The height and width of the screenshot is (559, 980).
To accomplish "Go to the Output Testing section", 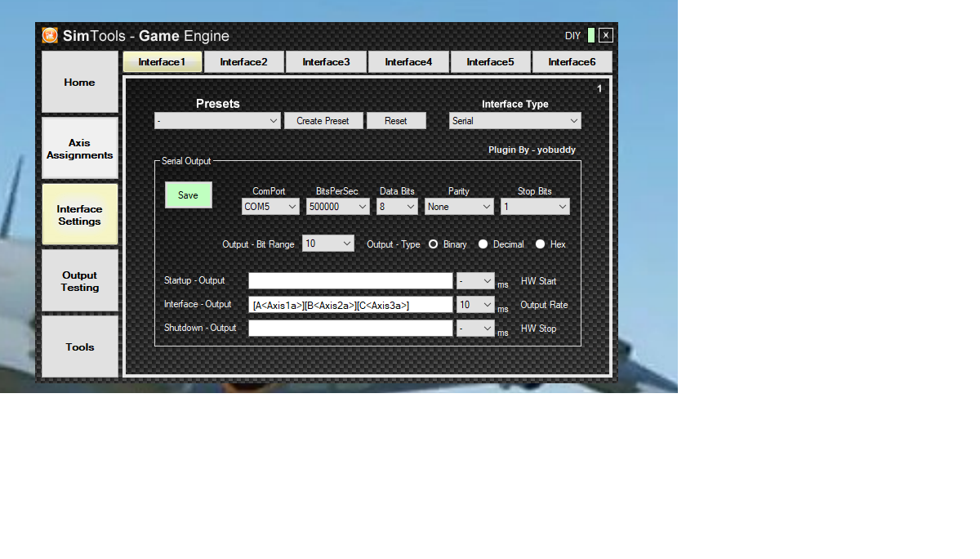I will (x=80, y=281).
